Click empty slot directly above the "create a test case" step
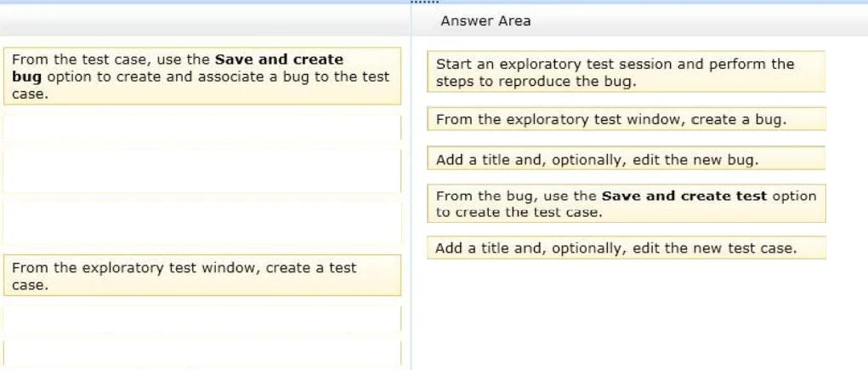868x370 pixels. click(201, 223)
